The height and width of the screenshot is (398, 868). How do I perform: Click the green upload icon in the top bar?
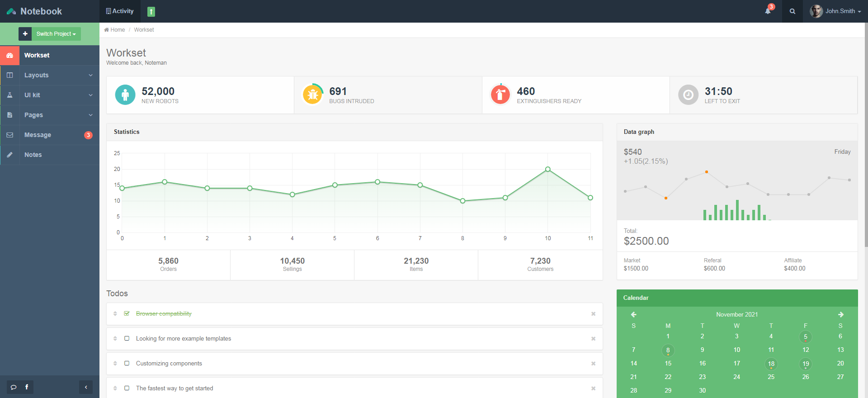[x=151, y=12]
